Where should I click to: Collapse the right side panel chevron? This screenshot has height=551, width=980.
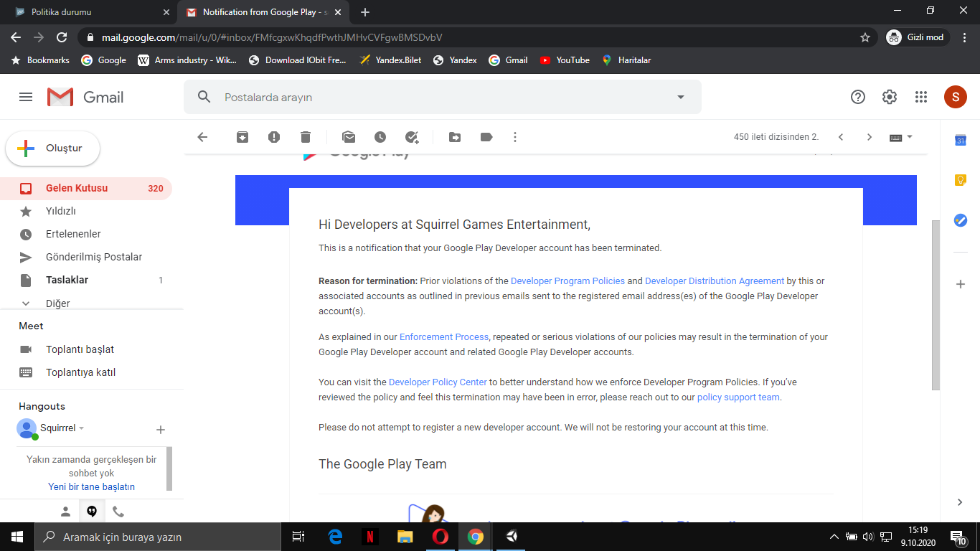pos(961,502)
